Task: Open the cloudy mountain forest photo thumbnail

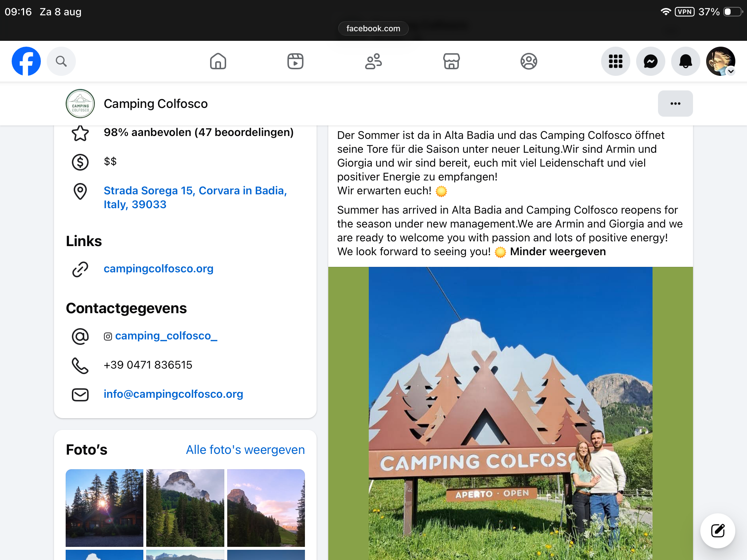Action: [x=185, y=508]
